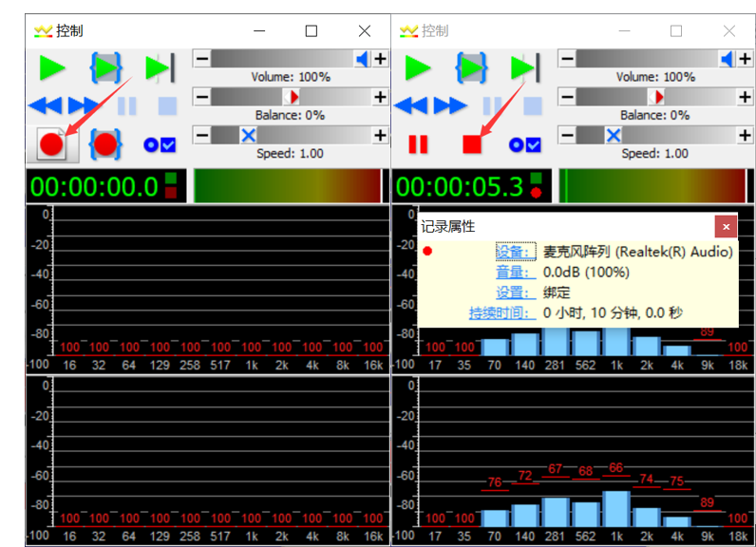
Task: Click Play to End in the 00:00:00.0 window
Action: pyautogui.click(x=160, y=67)
